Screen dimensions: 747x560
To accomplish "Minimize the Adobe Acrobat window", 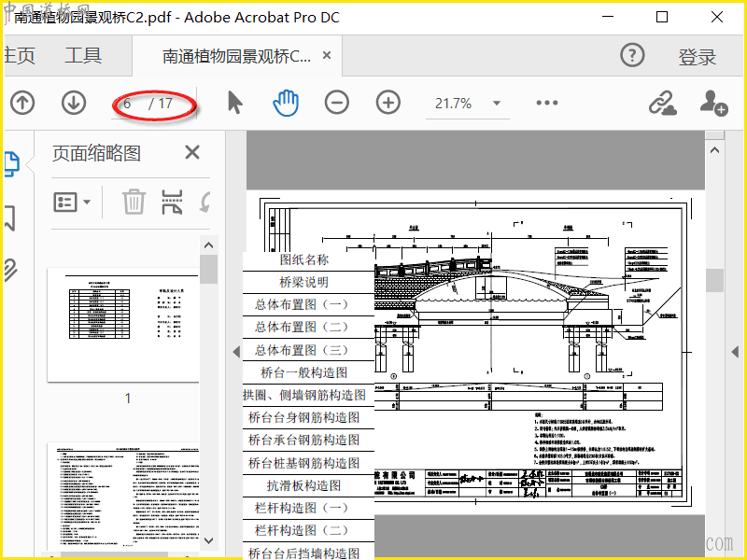I will tap(608, 17).
